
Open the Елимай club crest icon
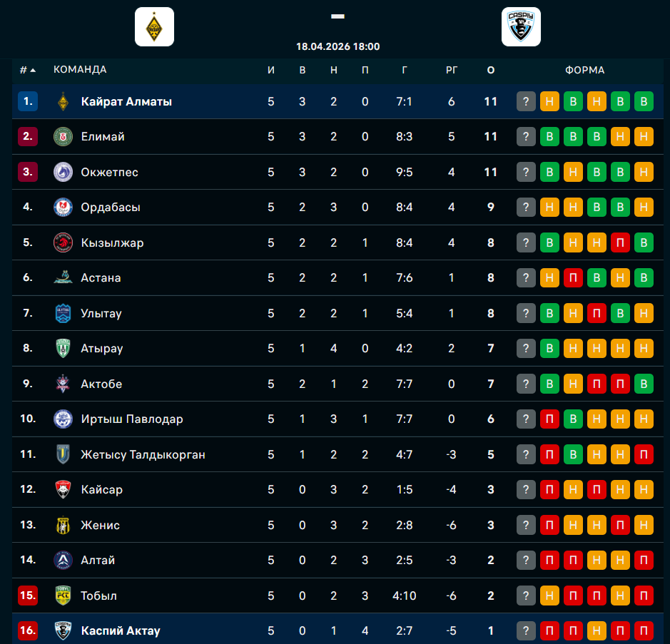(63, 137)
